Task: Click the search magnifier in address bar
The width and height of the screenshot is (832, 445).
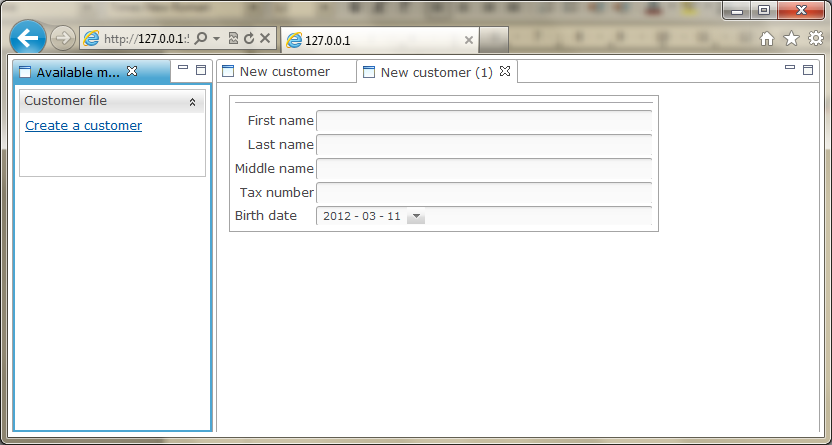Action: tap(201, 38)
